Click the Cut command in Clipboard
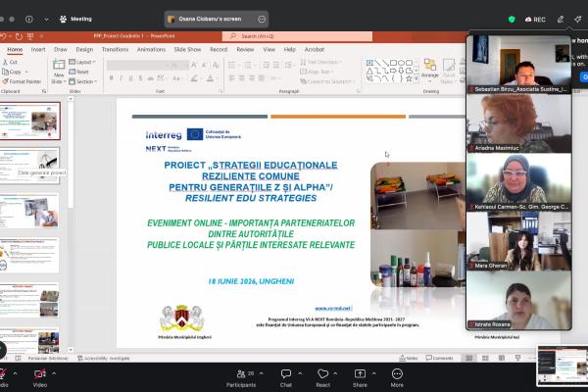 point(10,62)
